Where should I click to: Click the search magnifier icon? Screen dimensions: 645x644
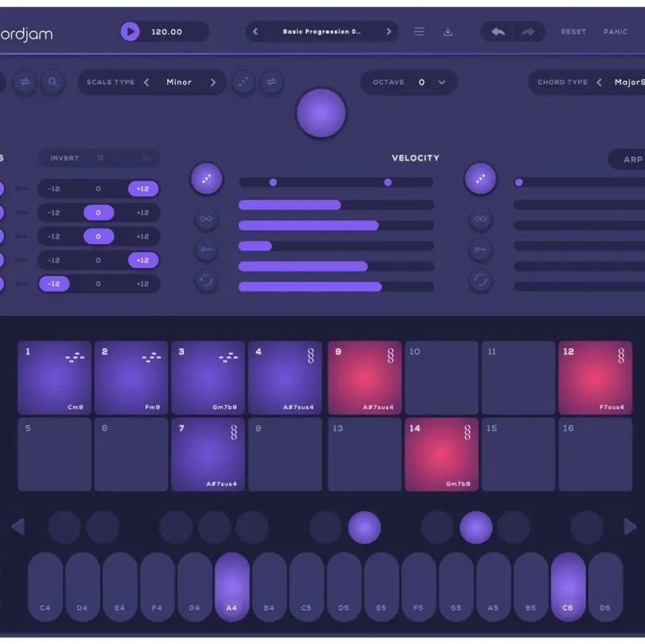point(52,82)
